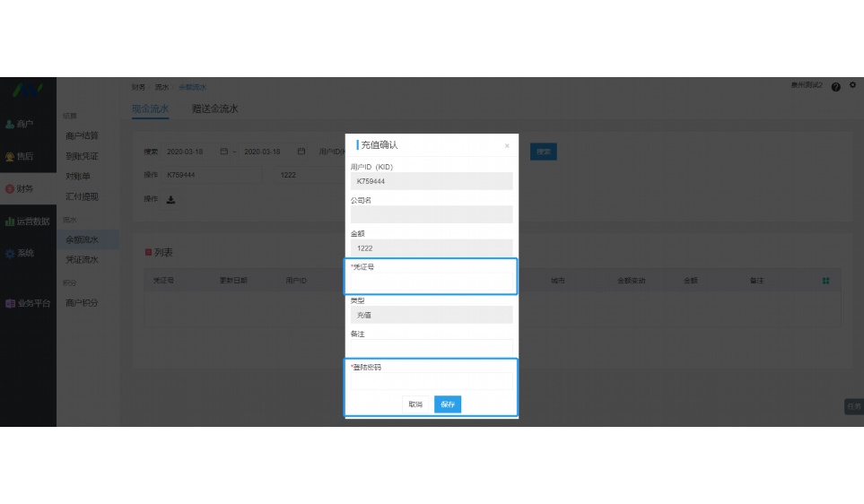Click the 业务平台 icon in sidebar
The width and height of the screenshot is (864, 504).
[x=10, y=303]
